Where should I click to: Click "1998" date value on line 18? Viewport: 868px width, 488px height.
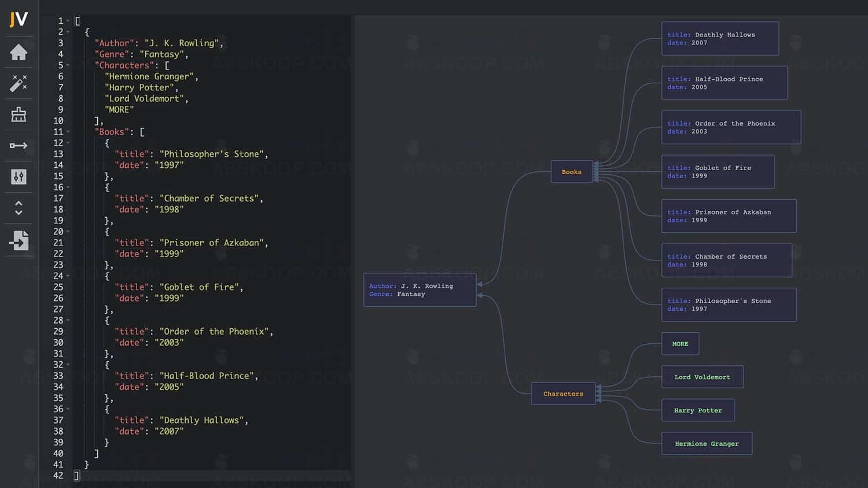169,210
